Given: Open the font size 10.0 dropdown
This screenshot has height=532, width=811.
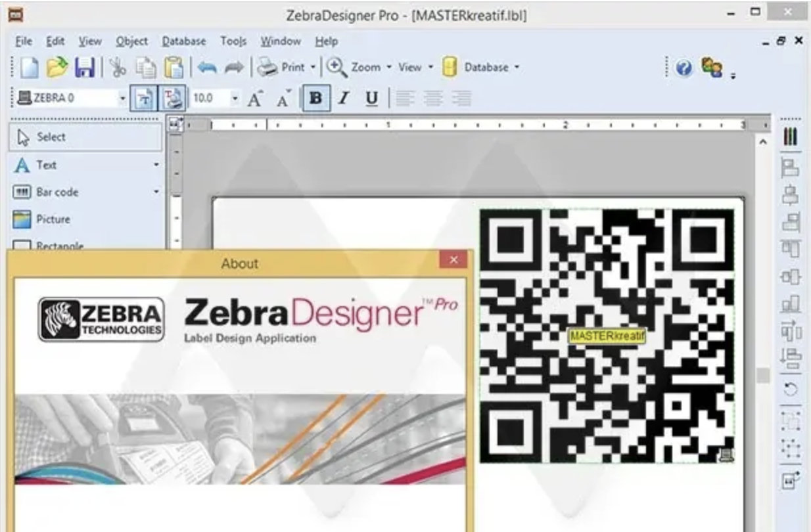Looking at the screenshot, I should 235,99.
